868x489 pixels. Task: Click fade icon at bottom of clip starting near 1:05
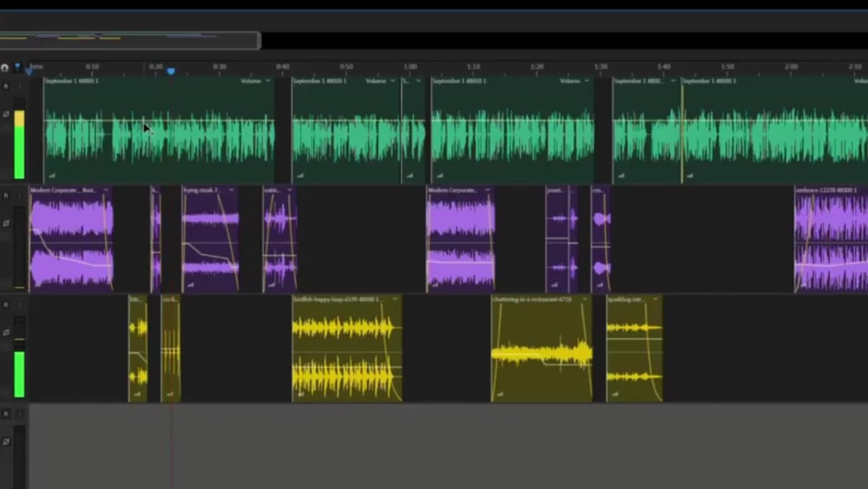439,175
